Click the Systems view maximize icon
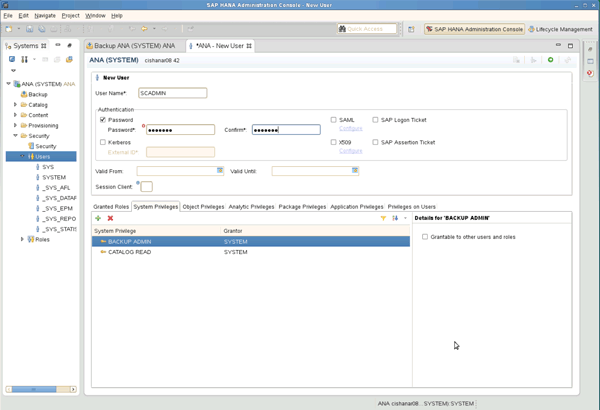 point(70,46)
